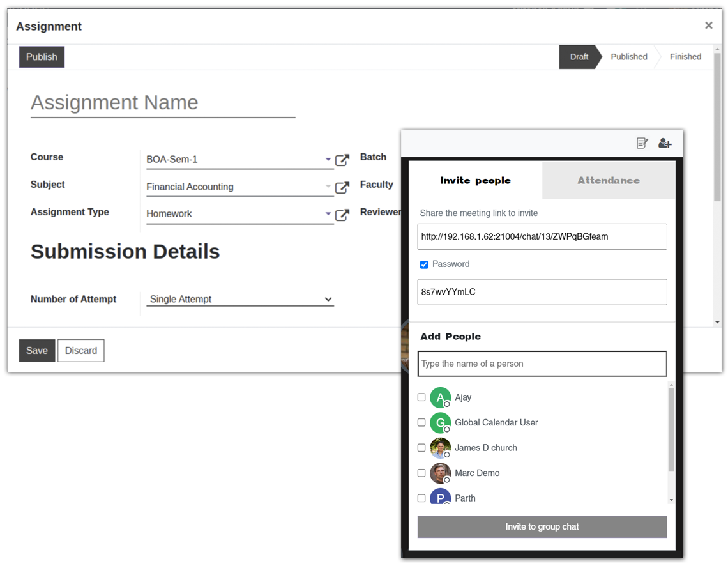Screen dimensions: 728x575
Task: Click Parth's blue avatar icon
Action: (441, 498)
